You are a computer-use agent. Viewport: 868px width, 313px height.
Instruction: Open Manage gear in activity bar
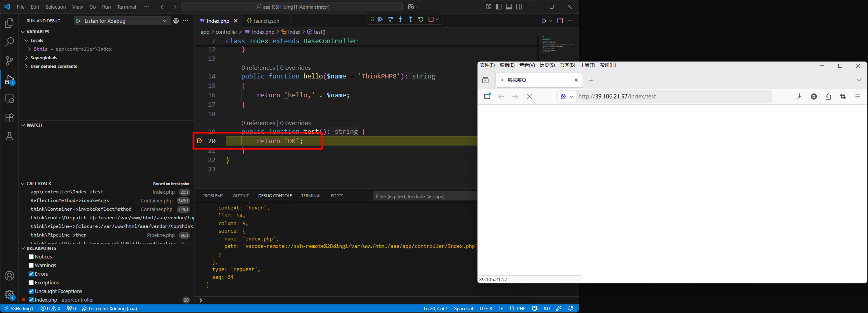[9, 295]
